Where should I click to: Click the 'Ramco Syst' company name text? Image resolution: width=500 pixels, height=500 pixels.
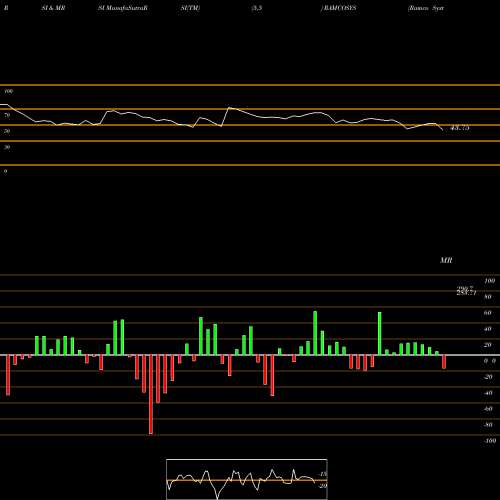(x=426, y=8)
